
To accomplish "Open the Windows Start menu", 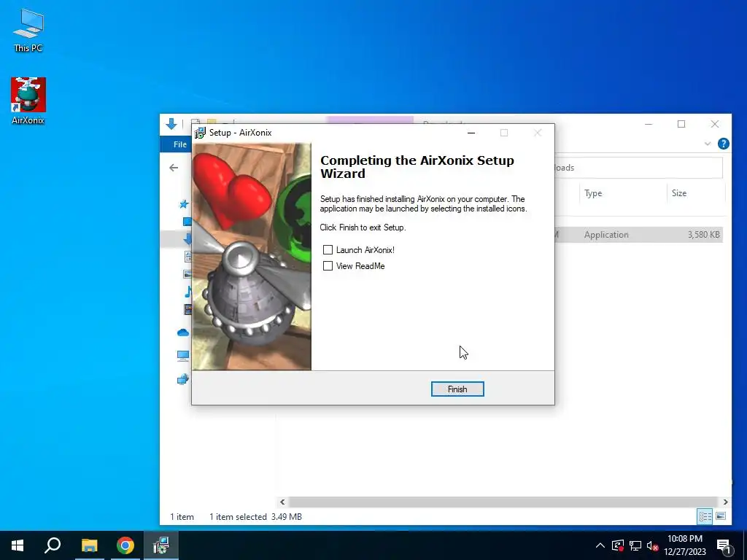I will click(x=18, y=545).
